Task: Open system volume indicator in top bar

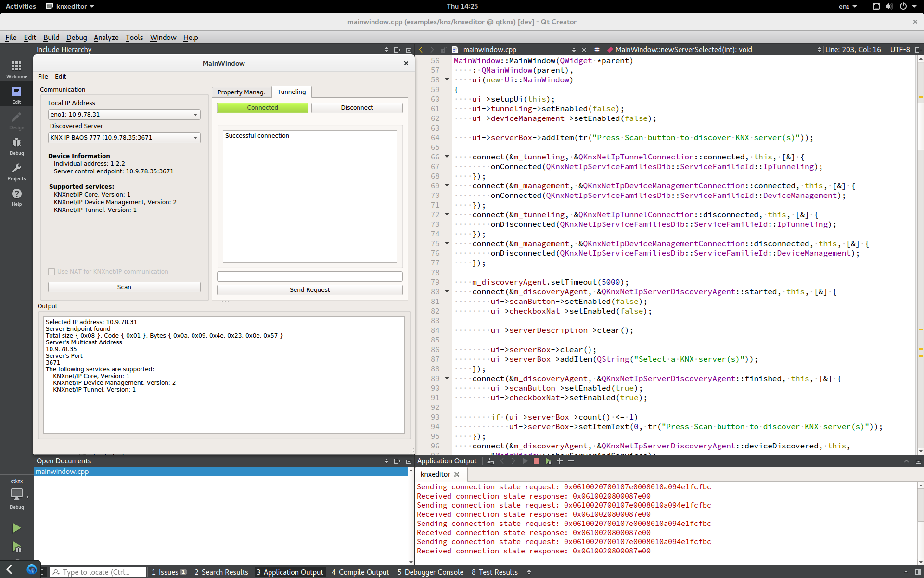Action: 889,6
